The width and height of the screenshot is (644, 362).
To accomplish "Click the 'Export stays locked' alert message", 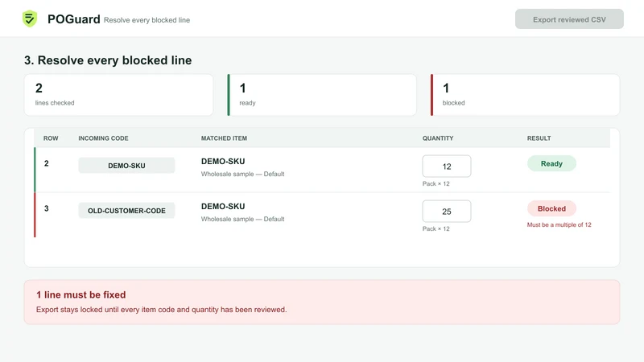I will click(162, 310).
